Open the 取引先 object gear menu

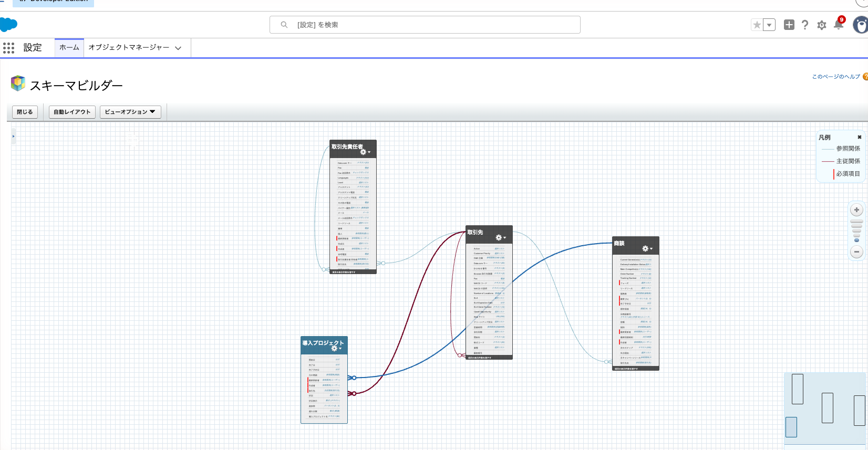pos(500,237)
